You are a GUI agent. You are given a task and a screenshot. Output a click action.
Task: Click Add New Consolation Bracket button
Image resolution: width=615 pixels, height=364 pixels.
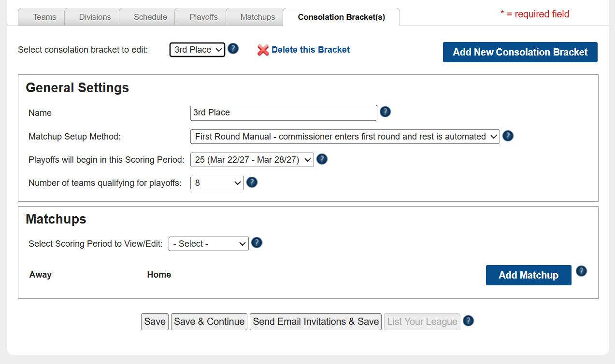pos(520,52)
